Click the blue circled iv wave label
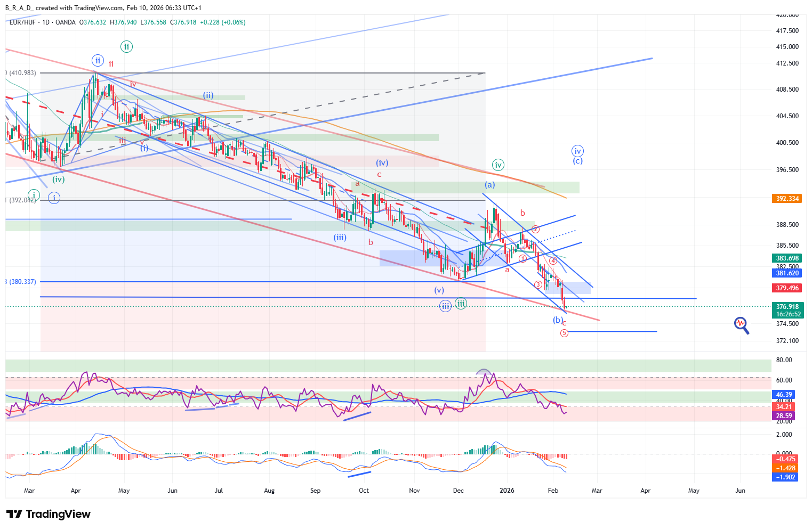Screen dimensions: 812x530 coord(577,151)
